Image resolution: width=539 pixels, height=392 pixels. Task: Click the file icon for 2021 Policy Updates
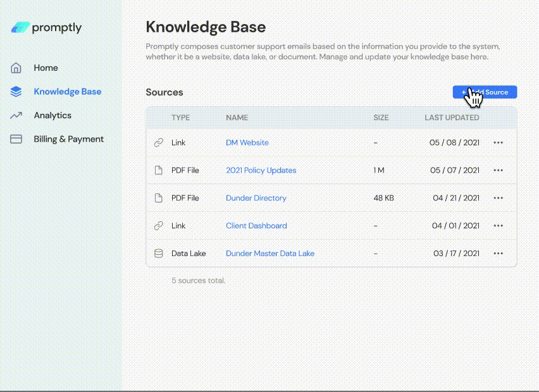(158, 170)
